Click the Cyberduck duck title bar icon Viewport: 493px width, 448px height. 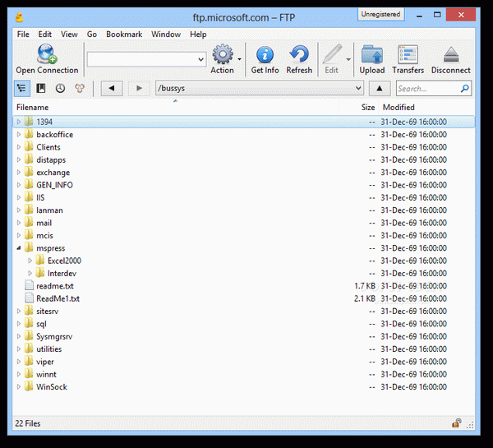(x=20, y=17)
